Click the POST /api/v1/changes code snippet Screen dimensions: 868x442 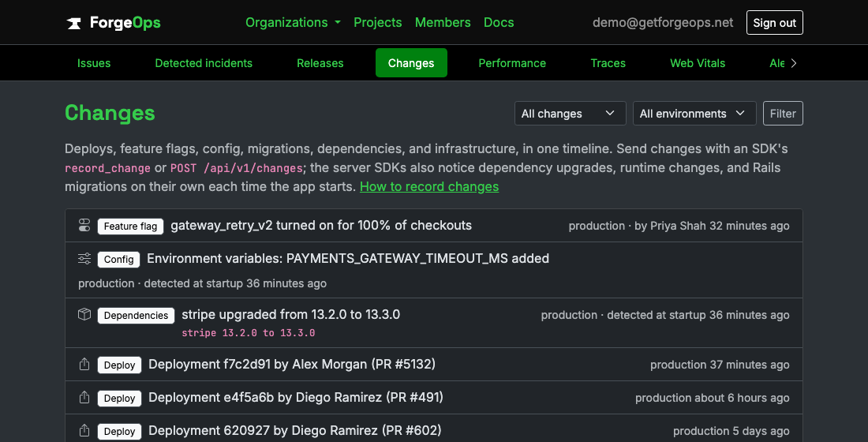coord(237,168)
